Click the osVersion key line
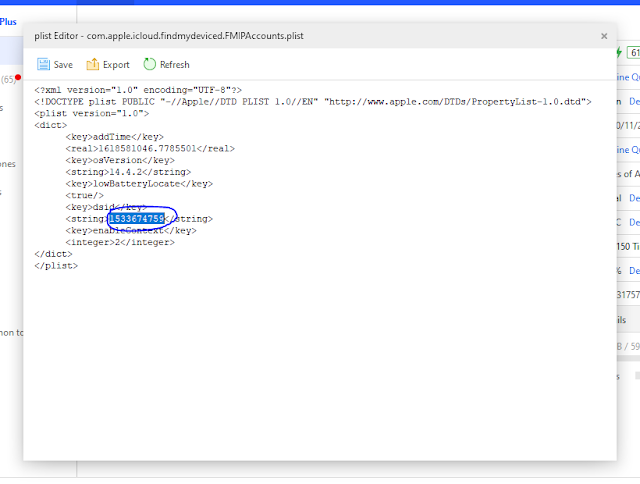 (120, 160)
